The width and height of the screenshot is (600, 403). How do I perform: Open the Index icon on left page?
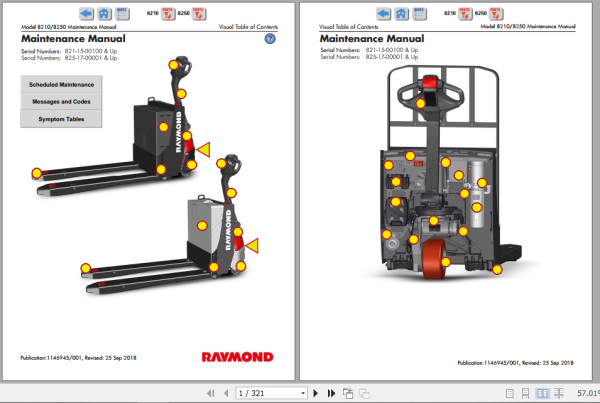(122, 14)
